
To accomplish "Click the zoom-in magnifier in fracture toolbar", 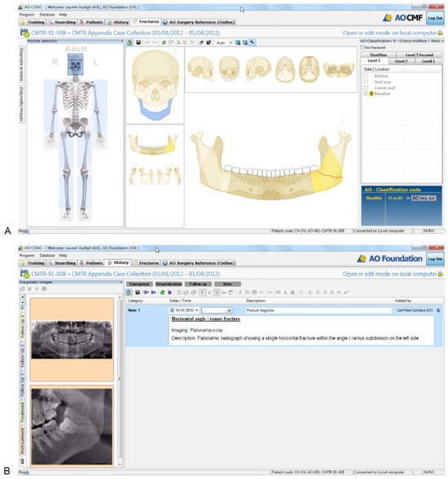I will coord(238,42).
